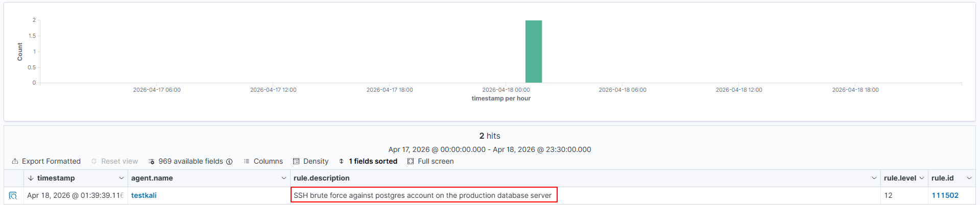Click Reset view in the table toolbar
980x205 pixels.
(x=114, y=161)
